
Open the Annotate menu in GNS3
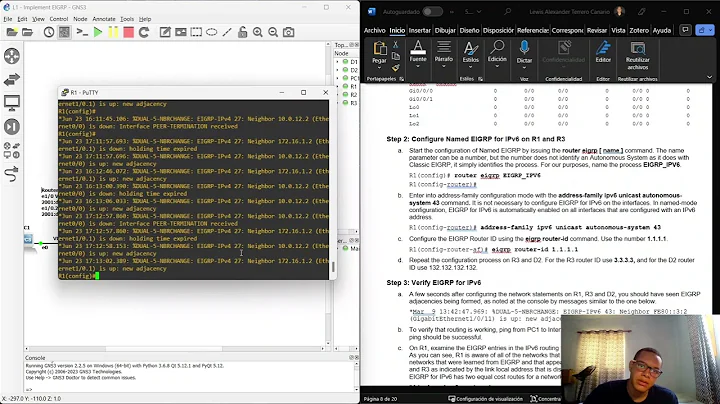pyautogui.click(x=104, y=19)
